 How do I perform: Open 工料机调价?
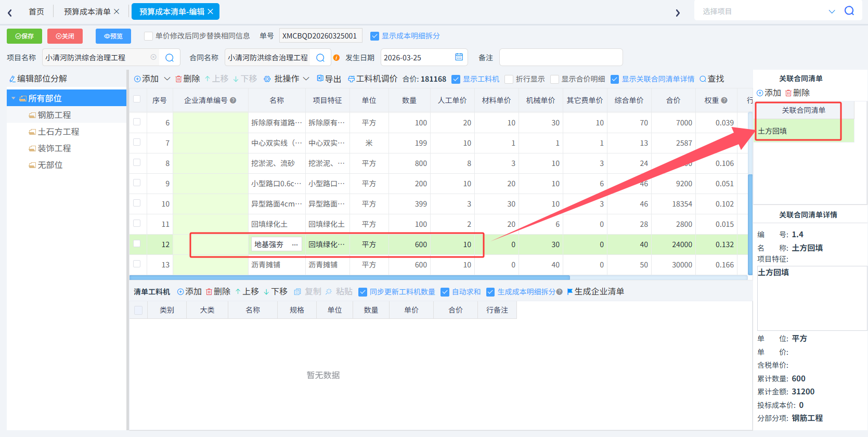coord(372,79)
